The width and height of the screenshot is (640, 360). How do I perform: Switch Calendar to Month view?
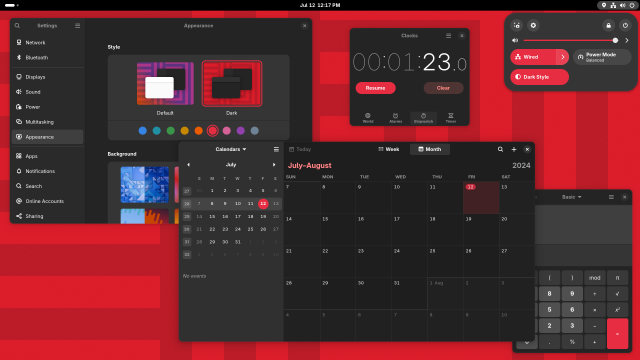(x=430, y=149)
